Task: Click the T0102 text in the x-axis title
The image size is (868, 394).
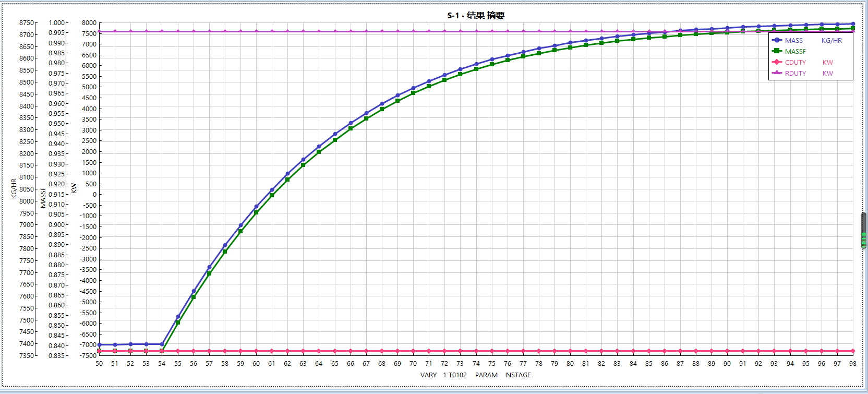Action: (457, 375)
